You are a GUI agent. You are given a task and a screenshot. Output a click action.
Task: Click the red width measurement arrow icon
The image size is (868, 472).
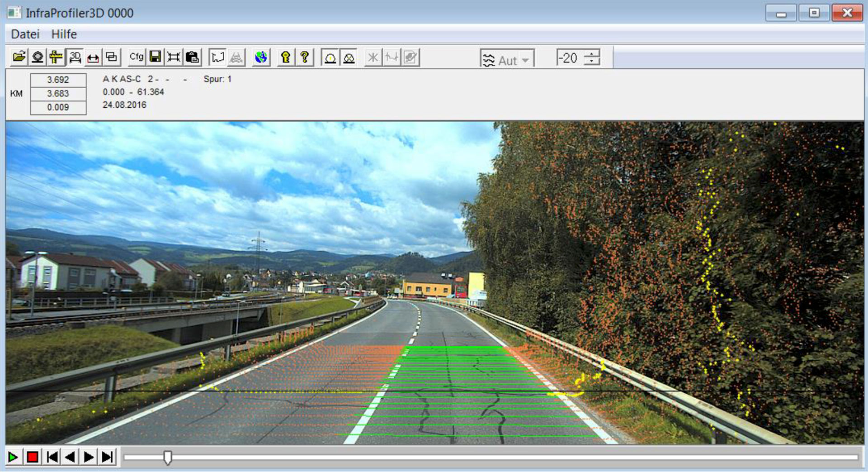(x=93, y=57)
